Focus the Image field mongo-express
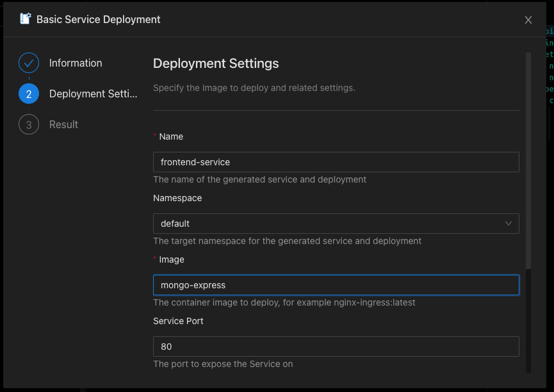Viewport: 554px width, 392px height. (336, 285)
